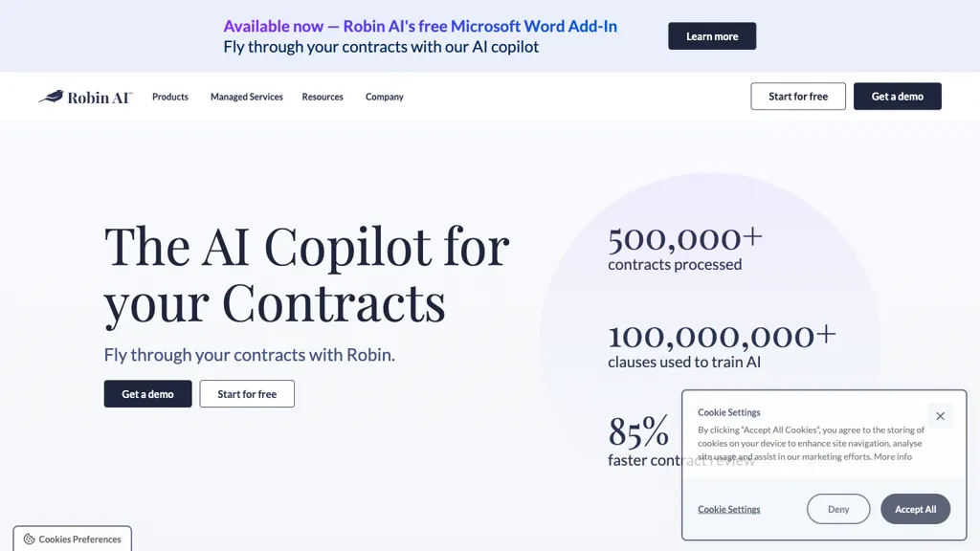The height and width of the screenshot is (551, 980).
Task: Click Learn more in the announcement banner
Action: (712, 35)
